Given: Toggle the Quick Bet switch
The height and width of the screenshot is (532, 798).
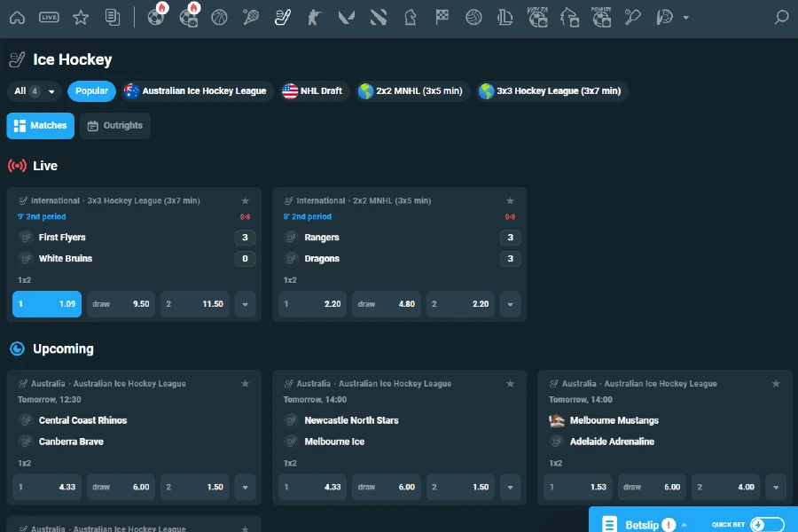Looking at the screenshot, I should (767, 524).
